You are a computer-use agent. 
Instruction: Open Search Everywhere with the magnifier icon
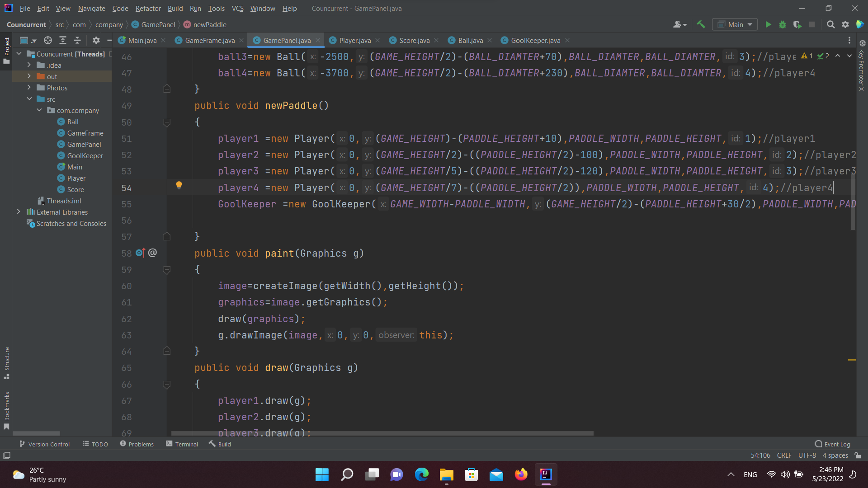pyautogui.click(x=830, y=24)
